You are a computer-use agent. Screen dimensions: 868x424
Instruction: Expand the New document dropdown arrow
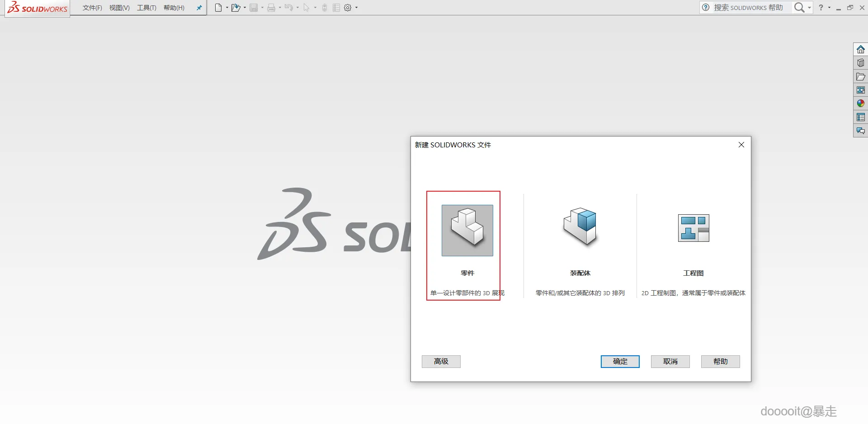pos(227,8)
